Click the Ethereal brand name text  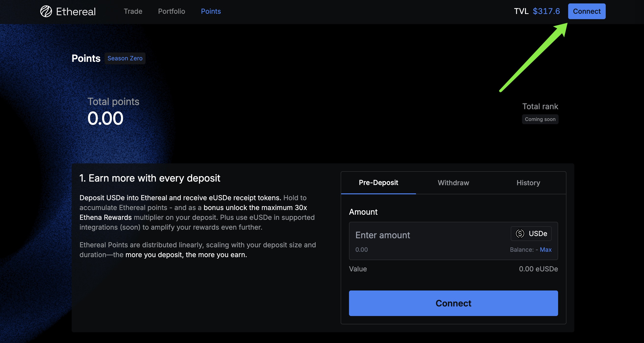click(x=76, y=12)
